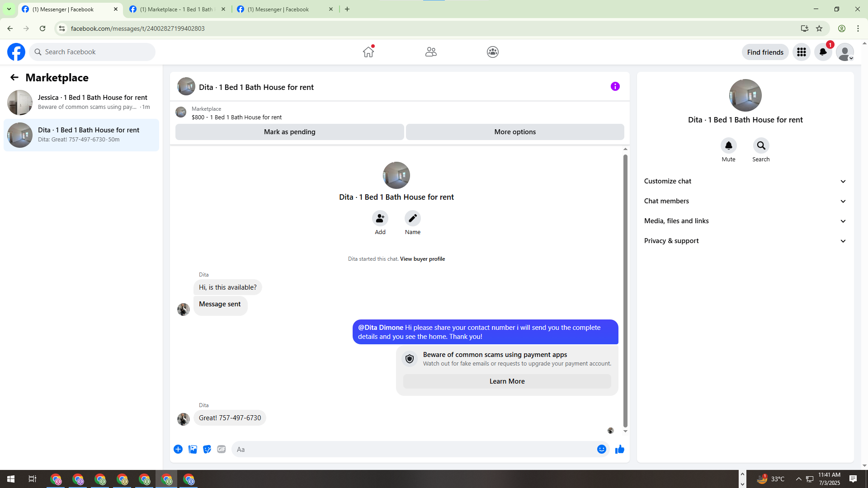
Task: Click the Add people icon
Action: (x=380, y=218)
